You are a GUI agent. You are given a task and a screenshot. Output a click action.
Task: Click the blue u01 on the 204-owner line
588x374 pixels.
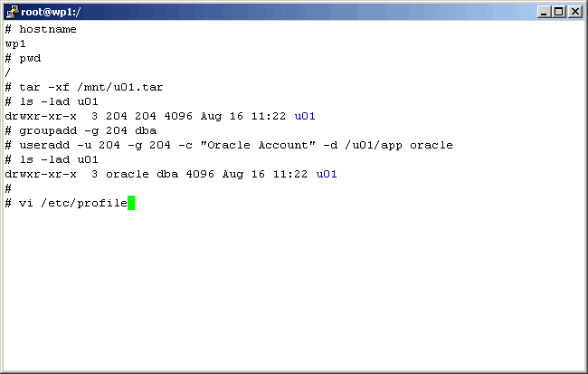(305, 116)
